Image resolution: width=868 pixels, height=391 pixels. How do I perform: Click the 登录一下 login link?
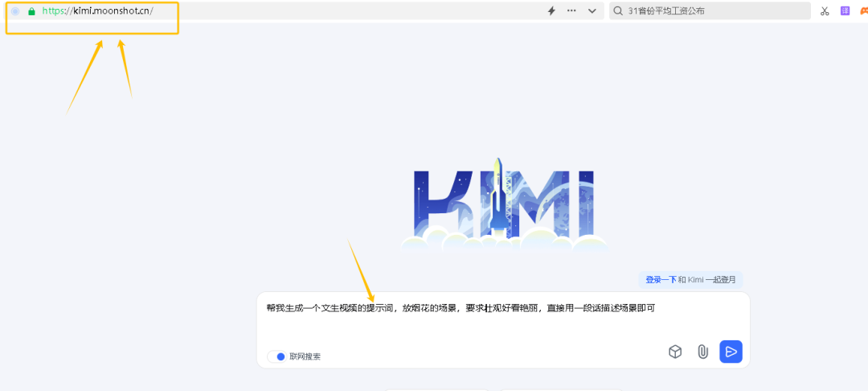(x=661, y=280)
